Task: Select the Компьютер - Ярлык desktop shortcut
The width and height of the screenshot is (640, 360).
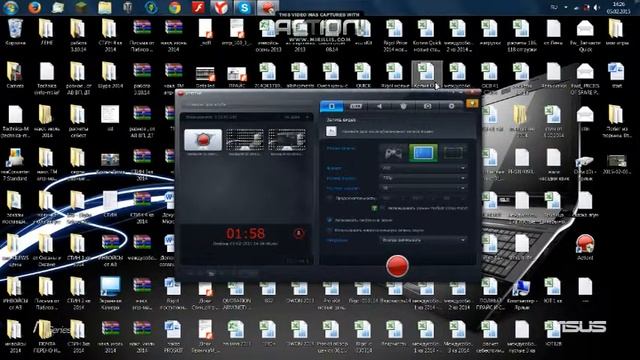Action: point(522,294)
